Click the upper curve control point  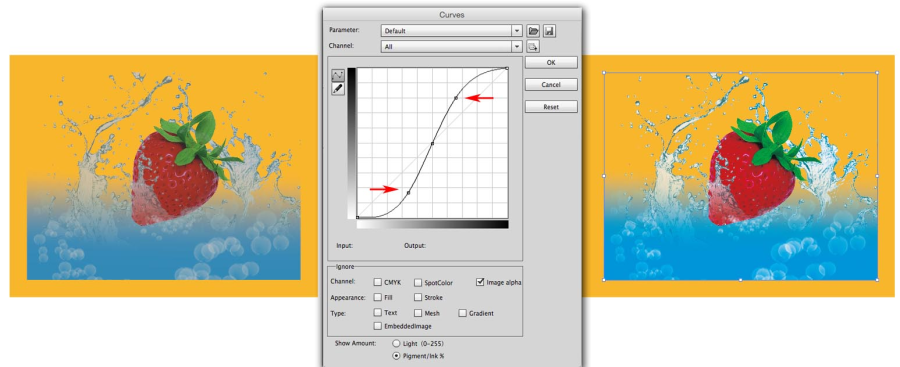coord(456,98)
